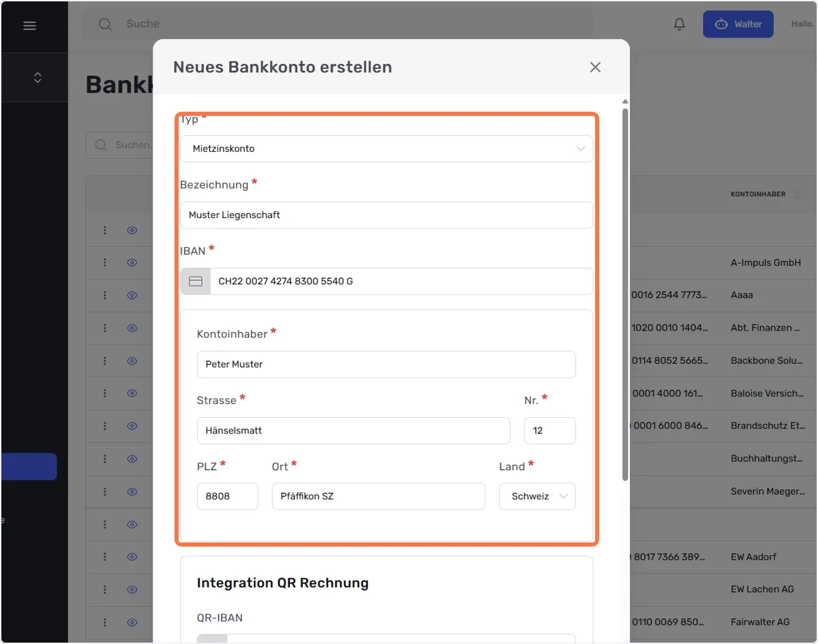Expand the sidebar up-down chevron selector
The image size is (818, 644).
pyautogui.click(x=37, y=78)
